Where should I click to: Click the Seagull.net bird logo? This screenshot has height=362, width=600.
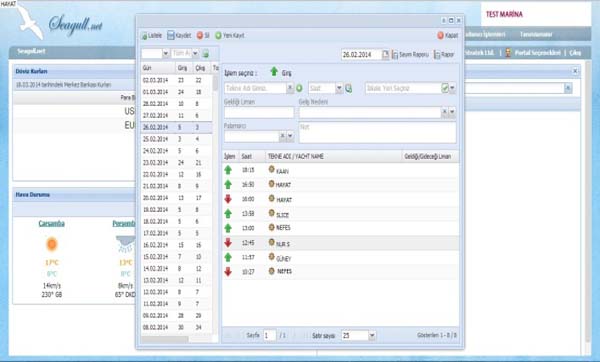[30, 22]
